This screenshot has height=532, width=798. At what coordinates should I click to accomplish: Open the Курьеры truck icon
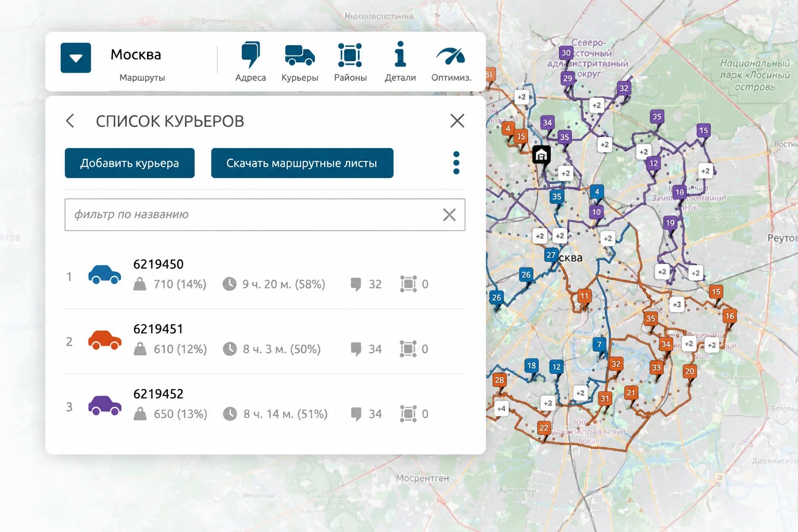pyautogui.click(x=300, y=55)
